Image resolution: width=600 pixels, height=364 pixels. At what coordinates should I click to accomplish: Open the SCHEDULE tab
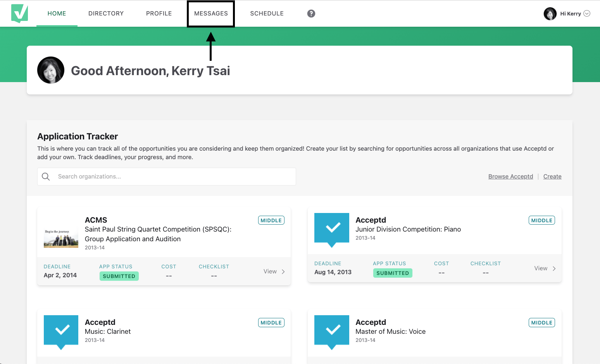pyautogui.click(x=267, y=14)
